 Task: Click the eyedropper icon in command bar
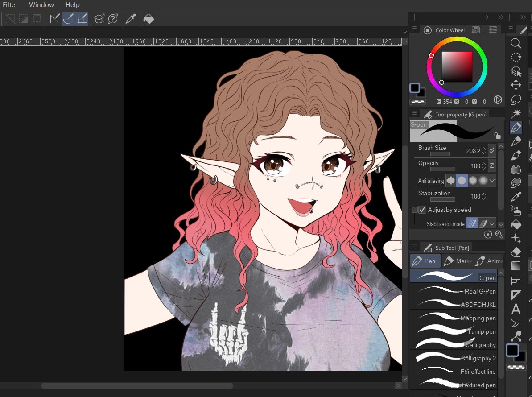tap(131, 19)
